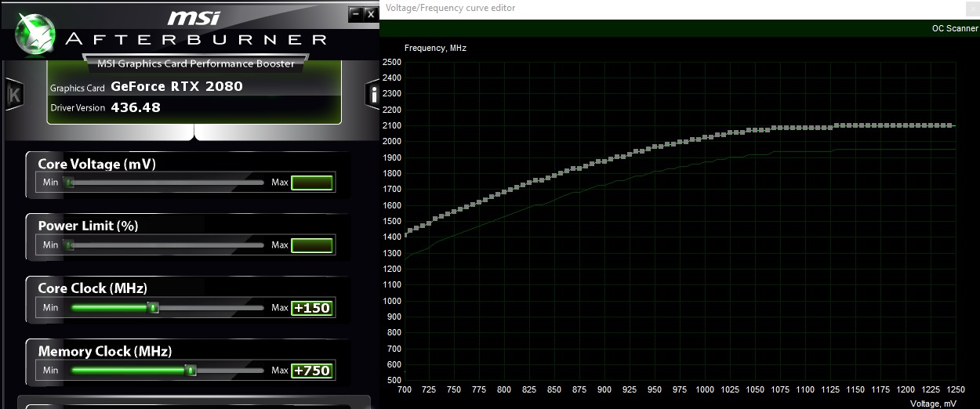Click the Memory Clock slider handle
The image size is (980, 409).
tap(191, 370)
